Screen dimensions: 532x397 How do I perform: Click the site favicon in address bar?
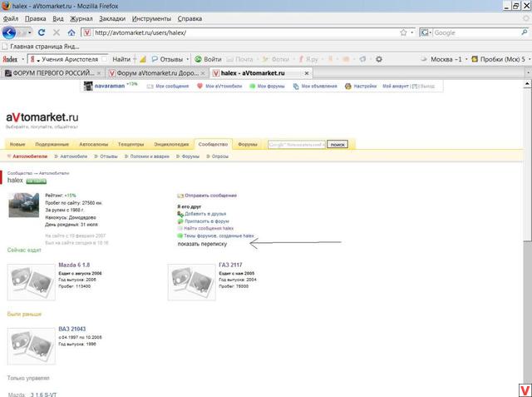pos(87,32)
